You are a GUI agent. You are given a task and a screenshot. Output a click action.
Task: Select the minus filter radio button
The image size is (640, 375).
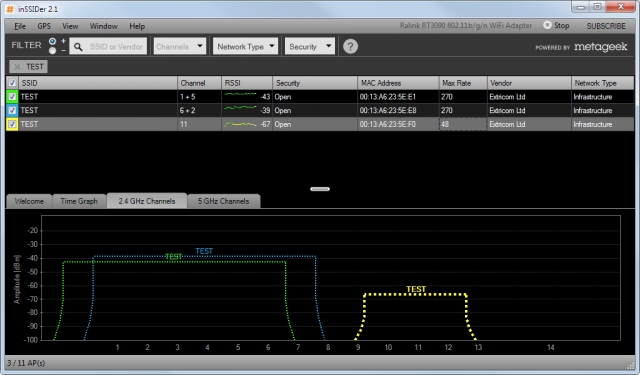point(52,51)
